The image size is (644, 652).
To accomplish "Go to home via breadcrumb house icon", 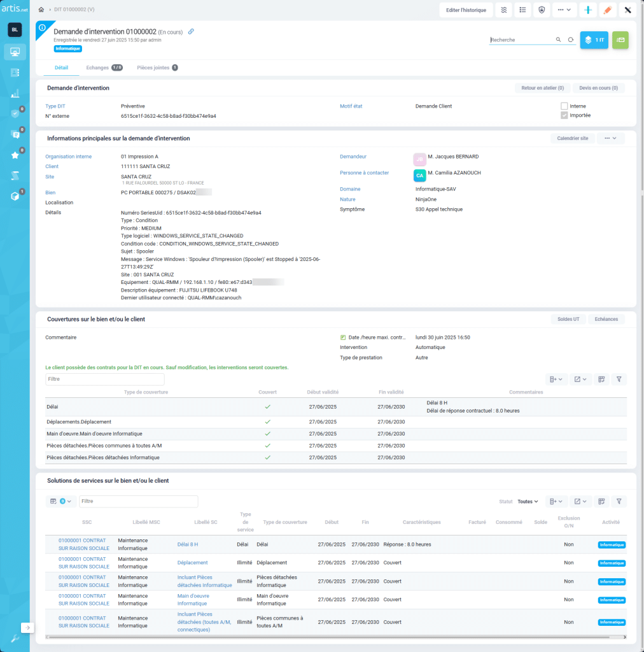I will pos(41,10).
